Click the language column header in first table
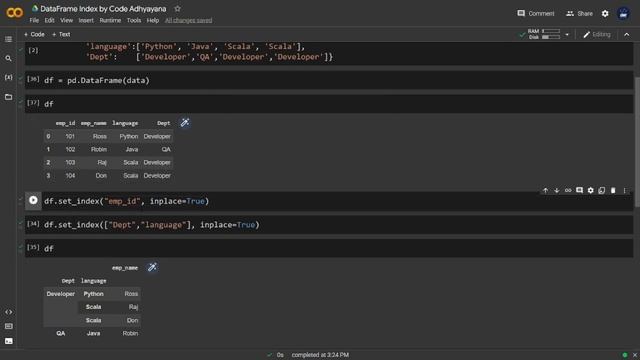640x360 pixels. 125,123
